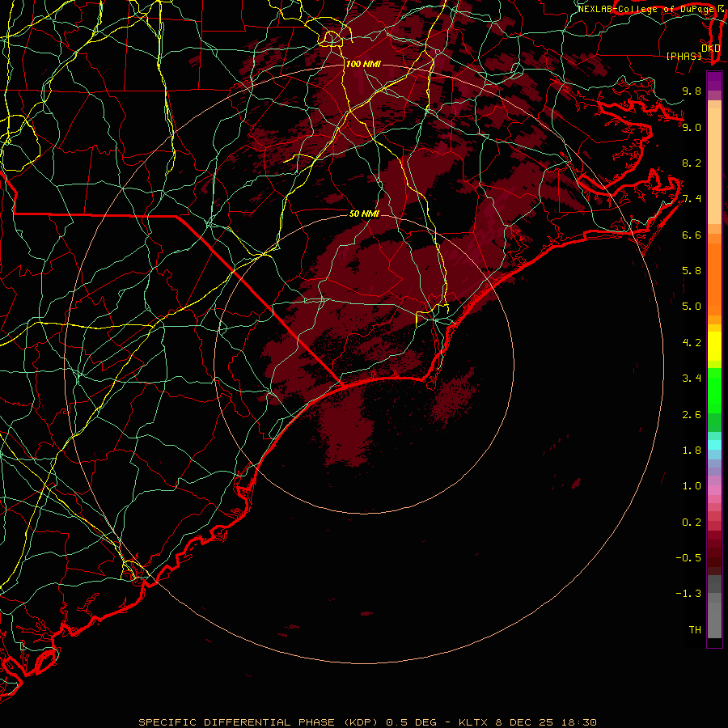Click the NEXLAB-College of DuPage label

(x=645, y=9)
